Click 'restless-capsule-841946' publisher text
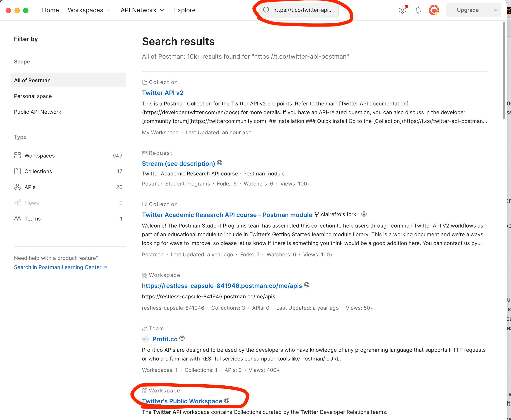This screenshot has width=511, height=420. tap(173, 308)
